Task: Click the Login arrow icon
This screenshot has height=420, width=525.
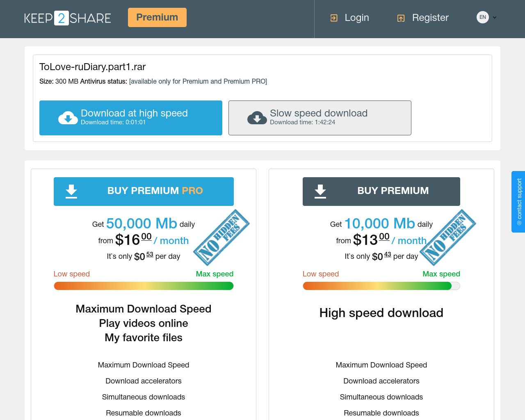Action: point(334,18)
